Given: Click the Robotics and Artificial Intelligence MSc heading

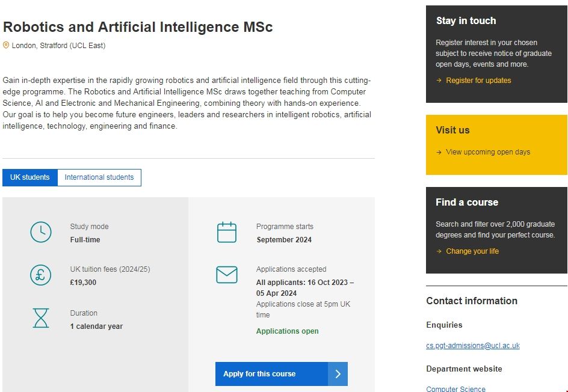Looking at the screenshot, I should pos(138,27).
